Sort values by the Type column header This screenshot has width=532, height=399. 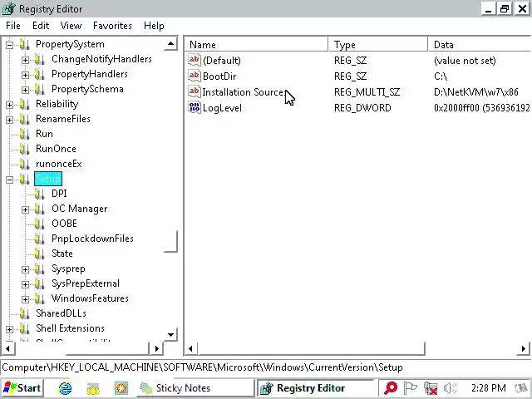[378, 44]
